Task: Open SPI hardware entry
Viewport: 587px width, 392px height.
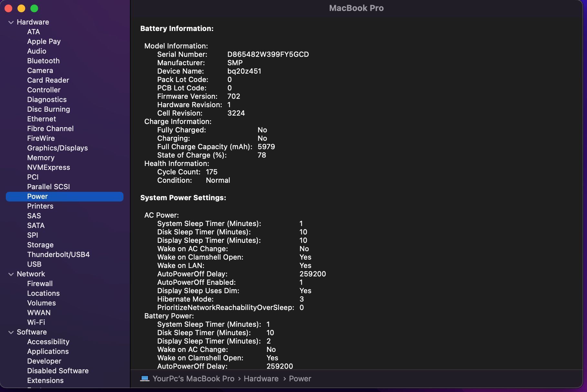Action: click(33, 235)
